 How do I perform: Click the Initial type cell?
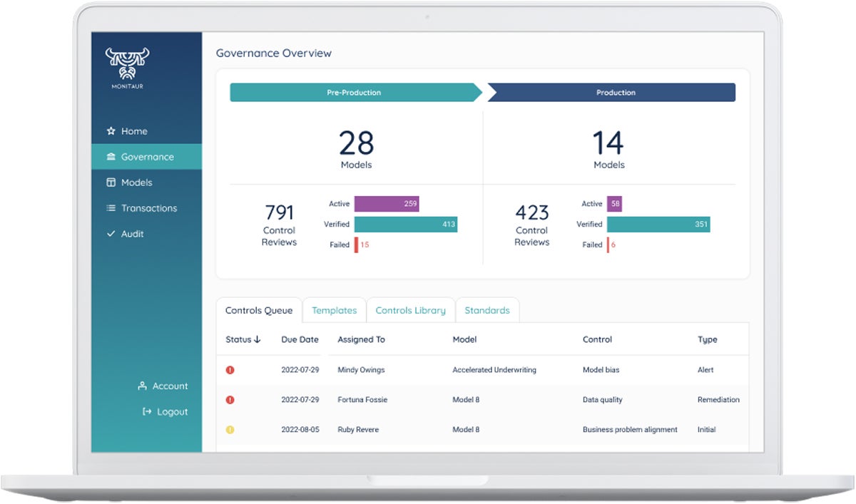(x=706, y=430)
